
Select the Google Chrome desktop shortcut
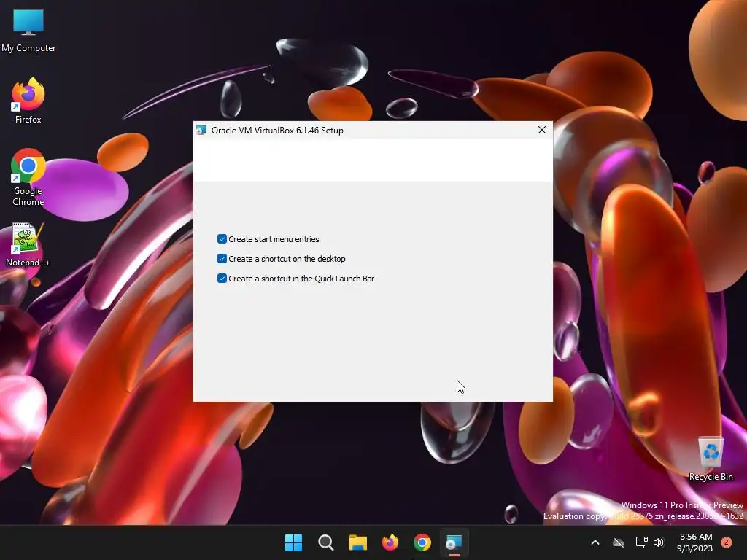point(28,177)
